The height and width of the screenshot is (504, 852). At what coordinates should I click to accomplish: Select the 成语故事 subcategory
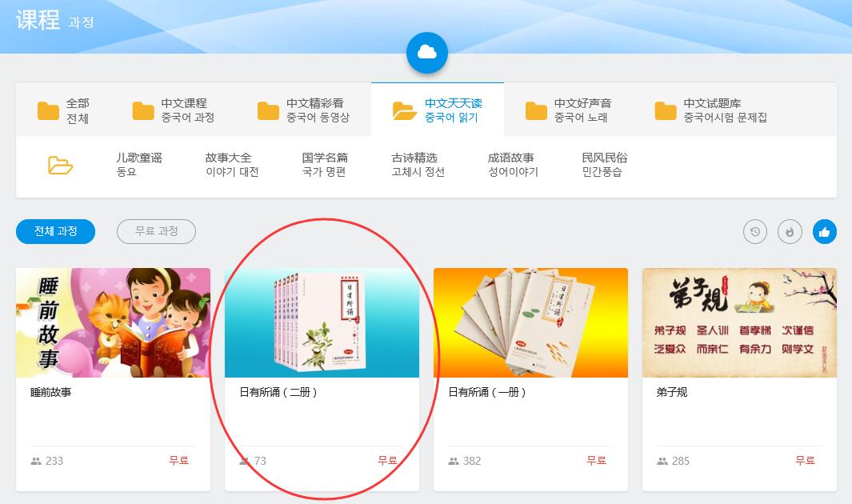513,165
